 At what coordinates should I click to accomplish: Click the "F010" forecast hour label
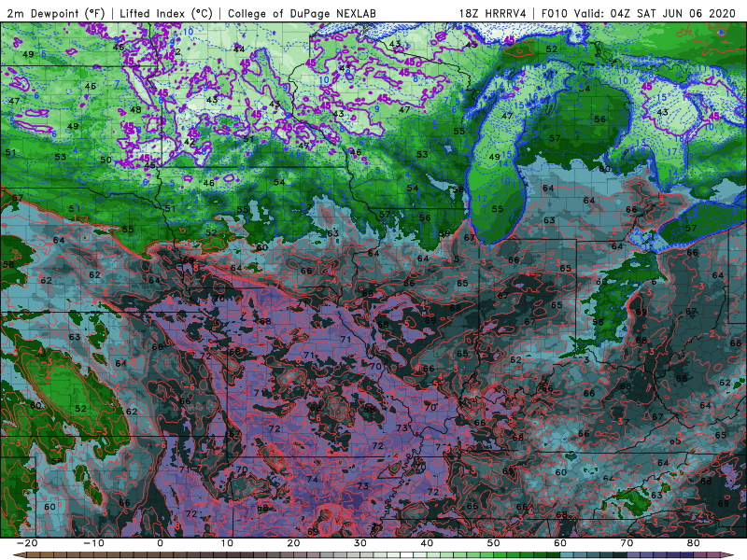555,13
